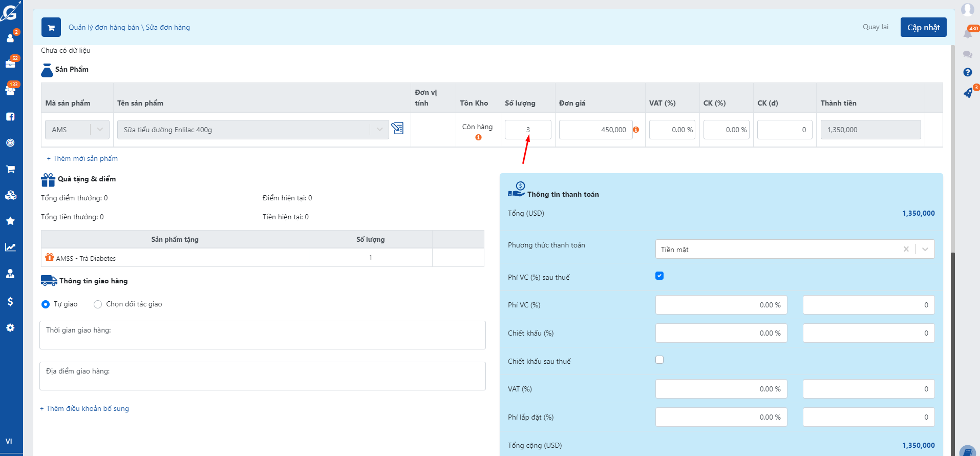This screenshot has width=980, height=456.
Task: Enable Chiết khấu sau thuế checkbox
Action: pyautogui.click(x=659, y=360)
